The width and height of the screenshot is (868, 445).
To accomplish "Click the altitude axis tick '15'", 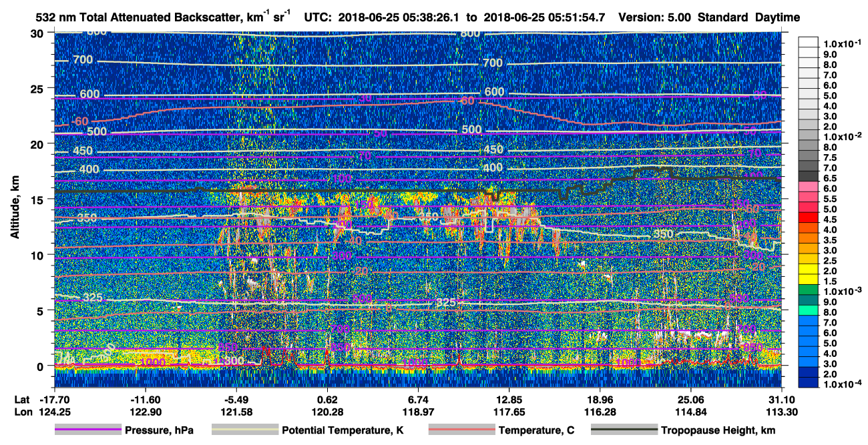I will point(37,199).
